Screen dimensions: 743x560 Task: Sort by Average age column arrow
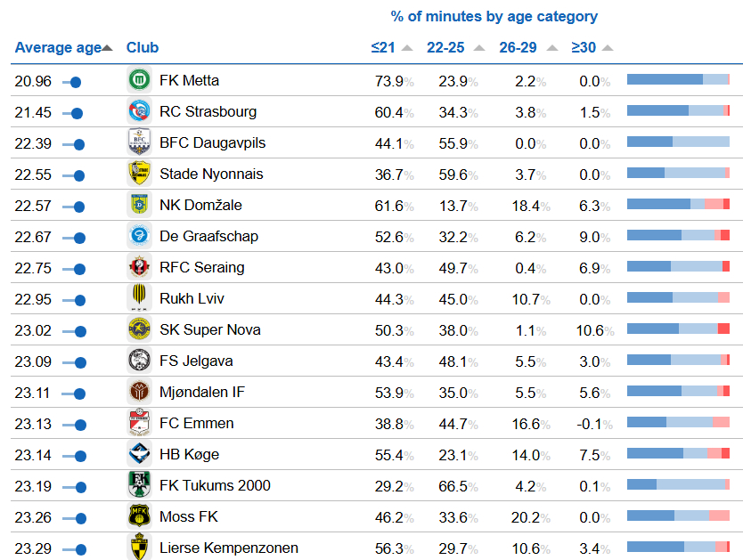click(108, 48)
